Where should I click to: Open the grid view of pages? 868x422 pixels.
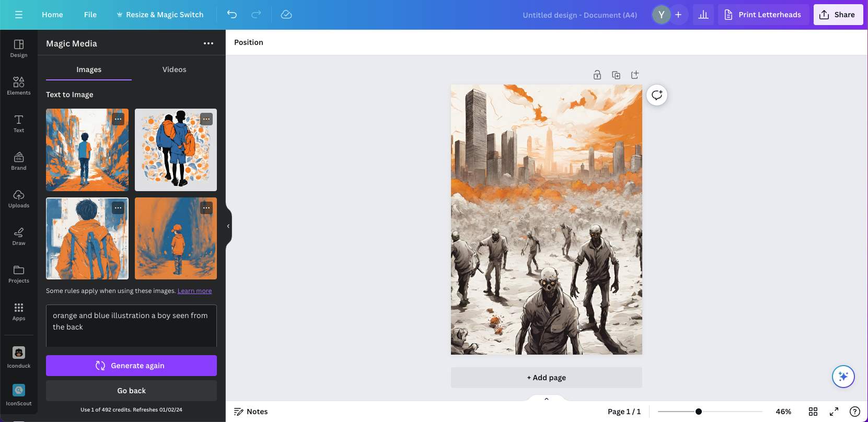[813, 412]
